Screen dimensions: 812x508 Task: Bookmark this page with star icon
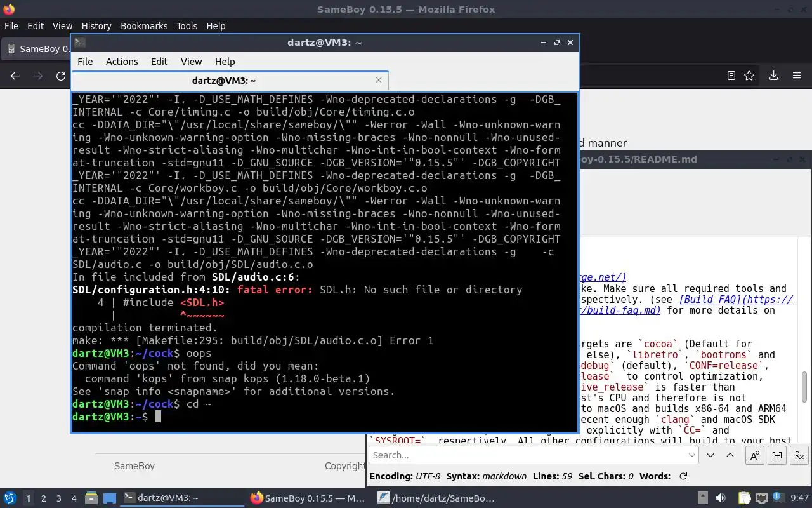click(x=749, y=76)
